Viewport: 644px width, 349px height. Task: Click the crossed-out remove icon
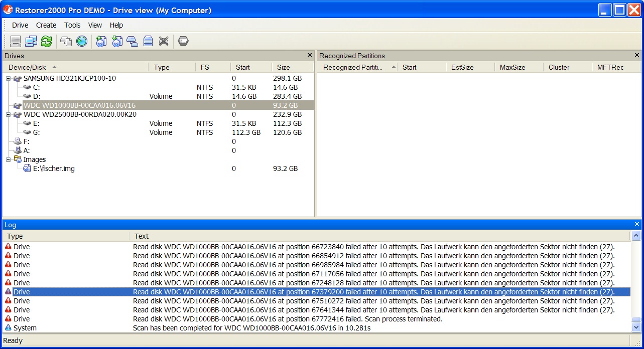click(164, 42)
